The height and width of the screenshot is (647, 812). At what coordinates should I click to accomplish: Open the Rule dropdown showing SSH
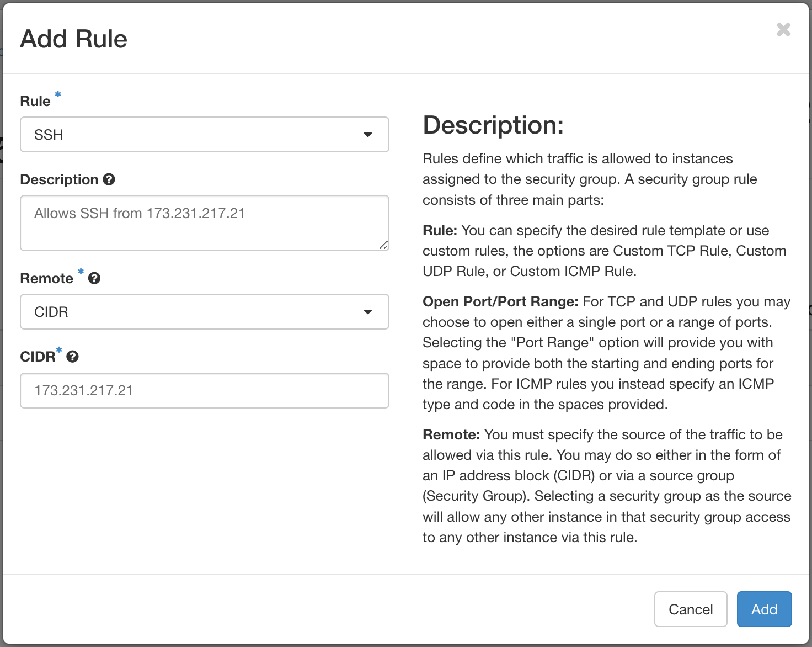[x=204, y=134]
